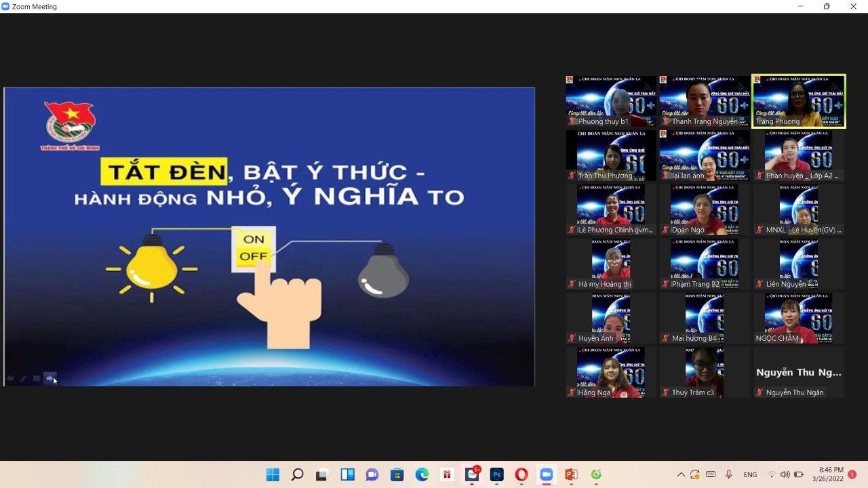
Task: Open PowerPoint from the taskbar
Action: coord(571,474)
